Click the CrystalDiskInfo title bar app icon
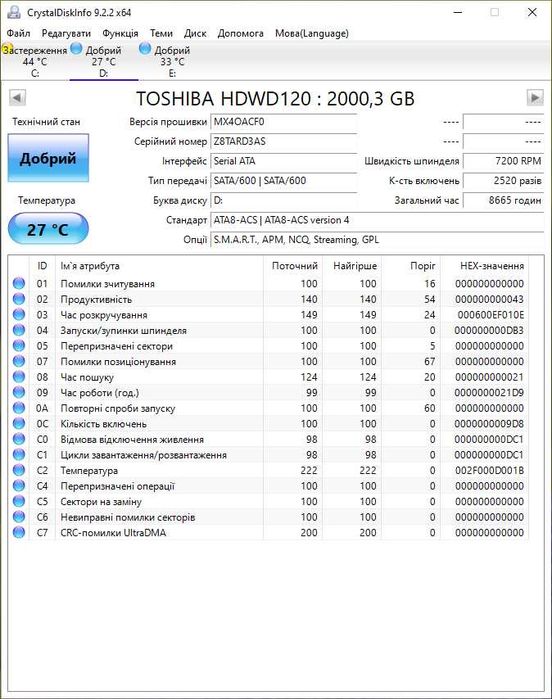This screenshot has width=552, height=699. tap(14, 12)
